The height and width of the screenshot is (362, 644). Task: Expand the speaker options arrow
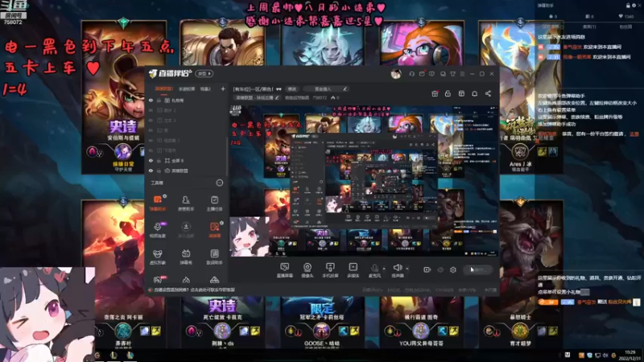click(x=407, y=269)
